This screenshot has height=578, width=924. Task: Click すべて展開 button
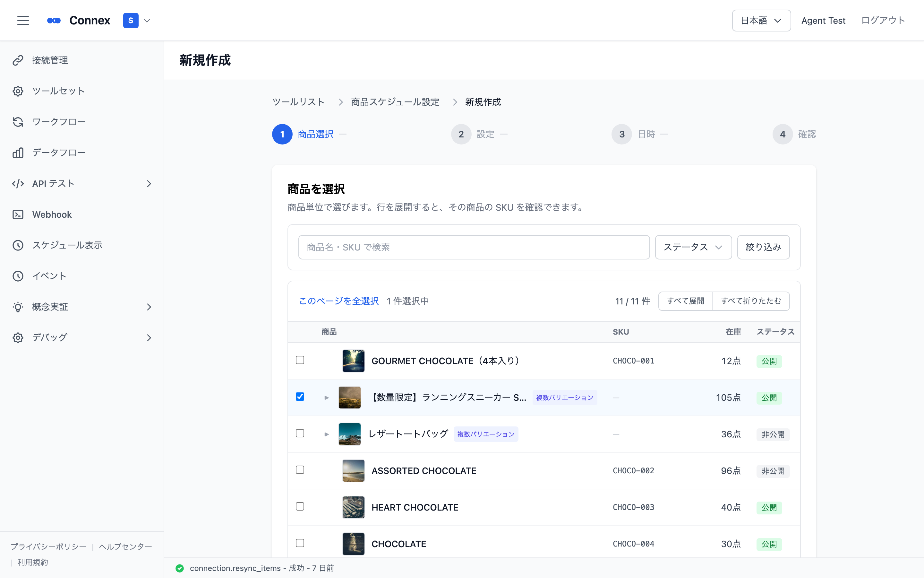[685, 301]
